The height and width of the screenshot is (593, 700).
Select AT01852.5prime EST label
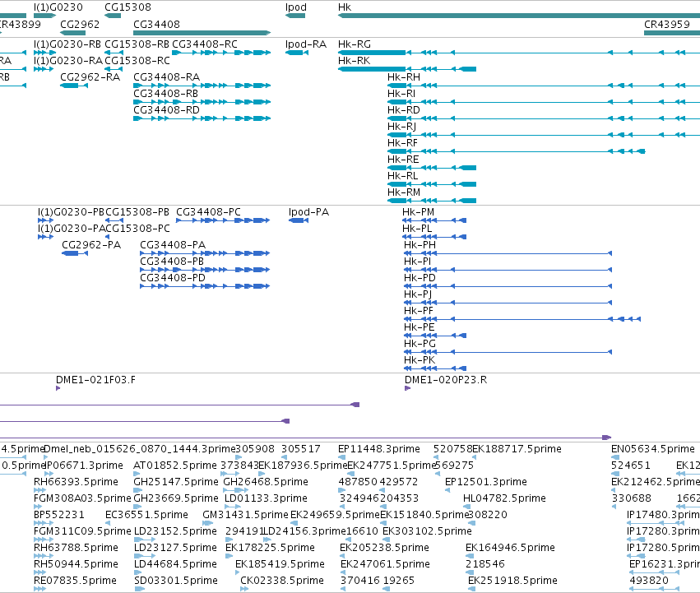tap(175, 466)
